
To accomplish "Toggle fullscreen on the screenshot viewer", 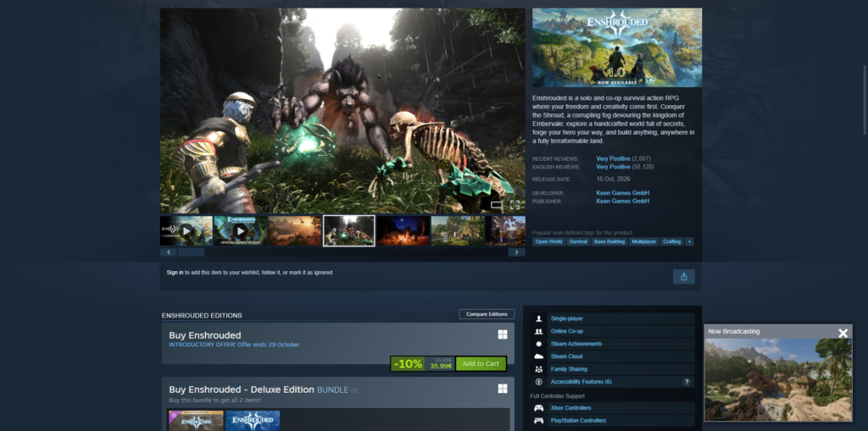I will tap(515, 205).
